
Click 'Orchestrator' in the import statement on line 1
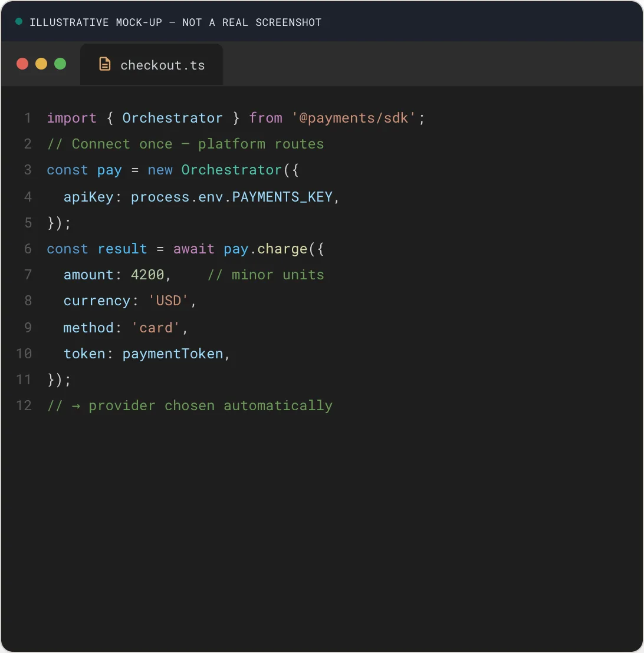click(x=173, y=118)
